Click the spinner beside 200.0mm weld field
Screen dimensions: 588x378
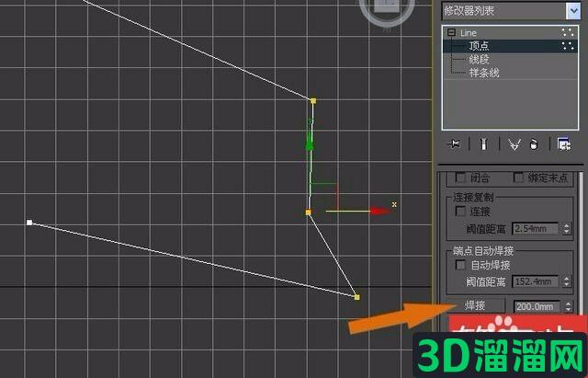(x=568, y=306)
